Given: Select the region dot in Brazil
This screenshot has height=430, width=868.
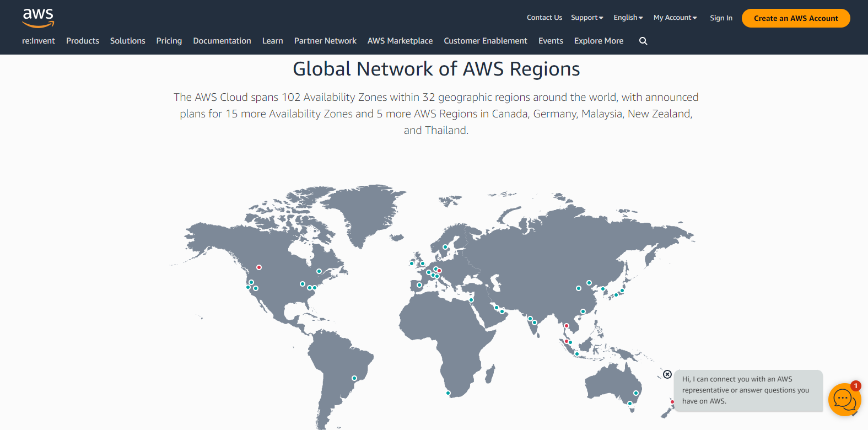Looking at the screenshot, I should 354,378.
